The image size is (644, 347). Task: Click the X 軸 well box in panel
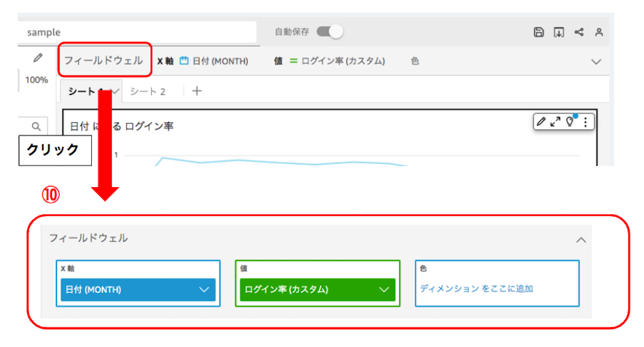tap(138, 283)
